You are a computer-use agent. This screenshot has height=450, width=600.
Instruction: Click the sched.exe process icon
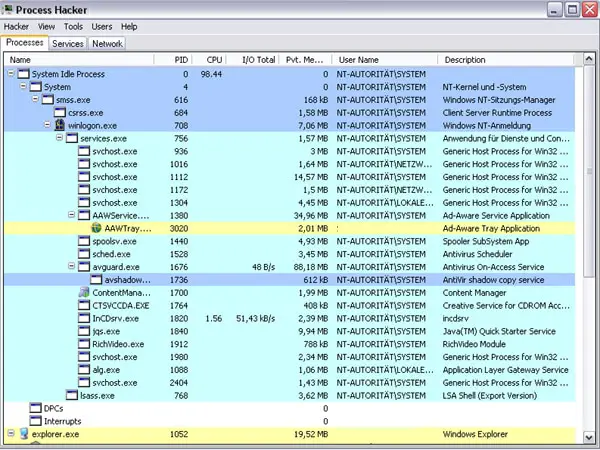click(84, 254)
